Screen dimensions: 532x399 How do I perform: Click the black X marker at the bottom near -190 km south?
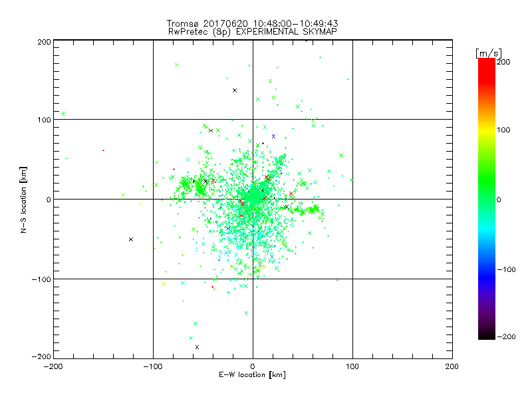pyautogui.click(x=197, y=347)
